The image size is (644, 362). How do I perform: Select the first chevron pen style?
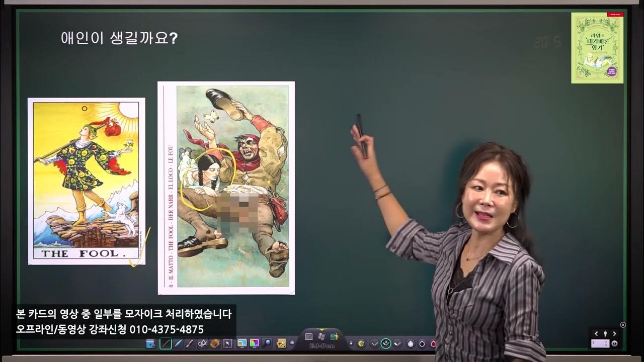pyautogui.click(x=374, y=344)
